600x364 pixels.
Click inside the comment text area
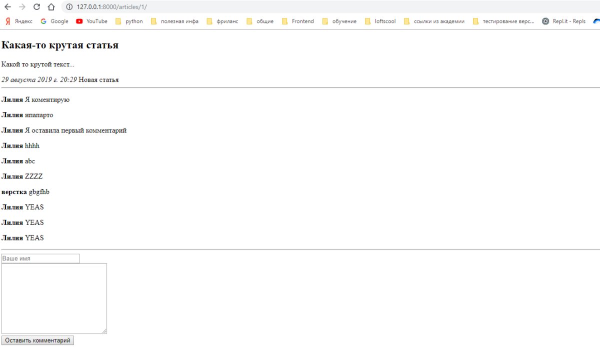[x=54, y=298]
